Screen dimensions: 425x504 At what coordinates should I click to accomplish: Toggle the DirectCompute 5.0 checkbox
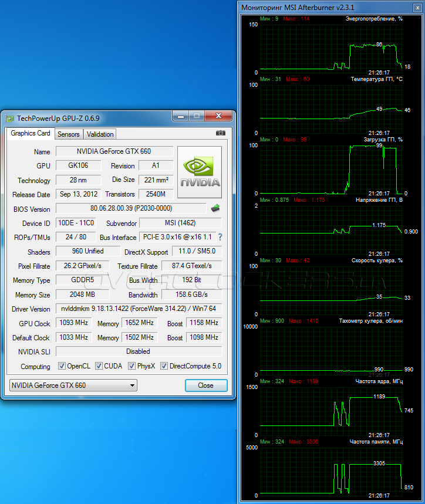(x=164, y=366)
